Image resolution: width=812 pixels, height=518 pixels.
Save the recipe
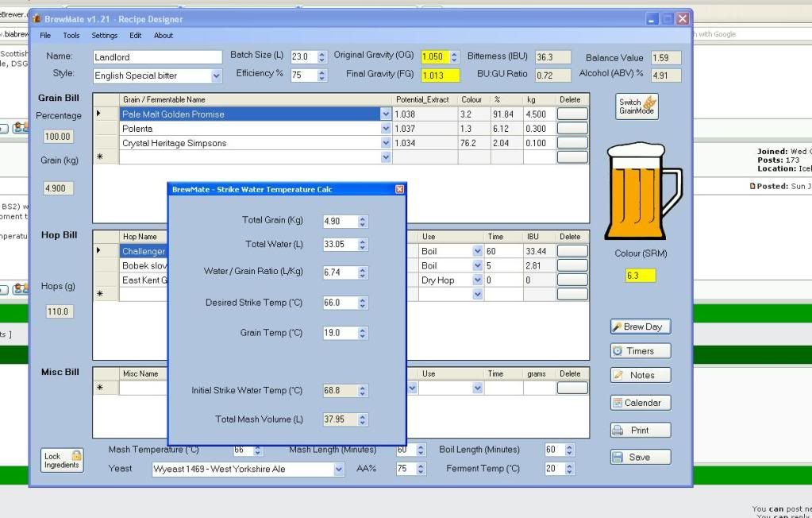[641, 457]
